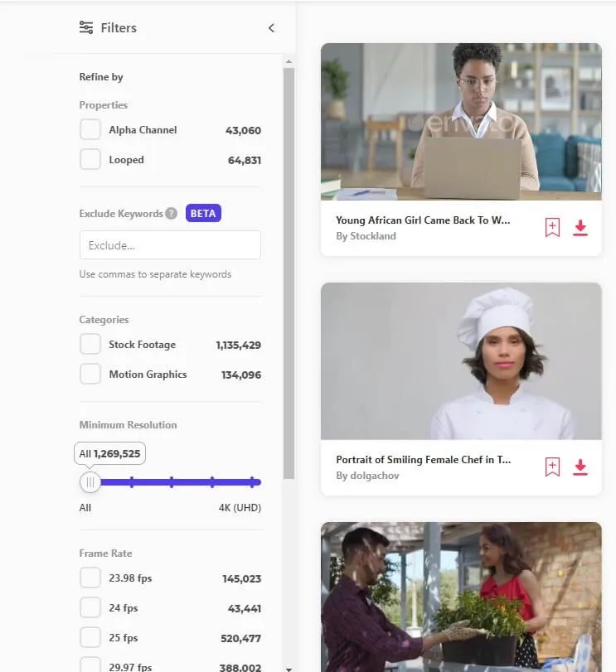The height and width of the screenshot is (672, 616).
Task: Click the Use commas to separate keywords hint
Action: [155, 274]
